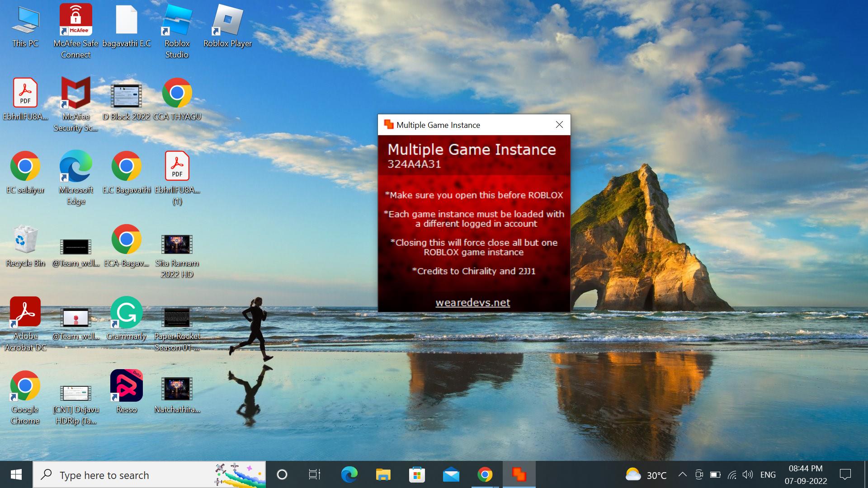
Task: Select McAfee Safe Connect desktop icon
Action: (75, 31)
